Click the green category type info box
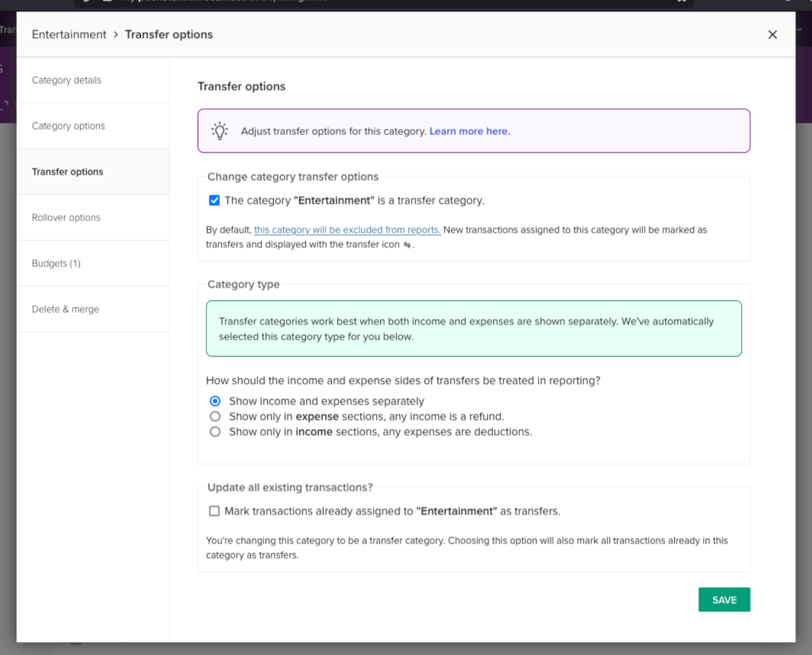 tap(474, 329)
